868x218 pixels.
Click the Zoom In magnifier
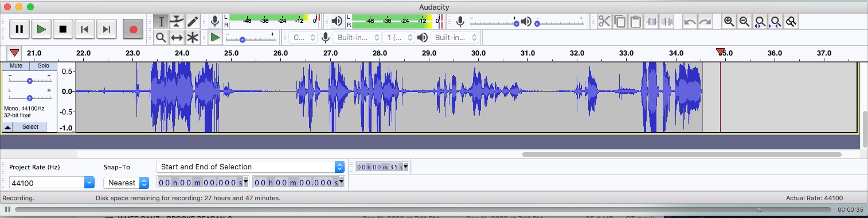[729, 22]
